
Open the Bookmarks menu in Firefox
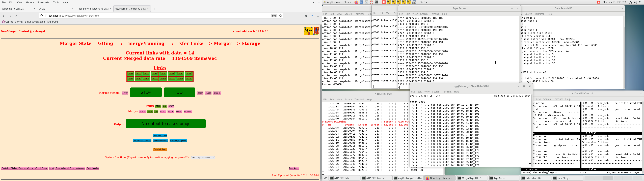(x=43, y=3)
